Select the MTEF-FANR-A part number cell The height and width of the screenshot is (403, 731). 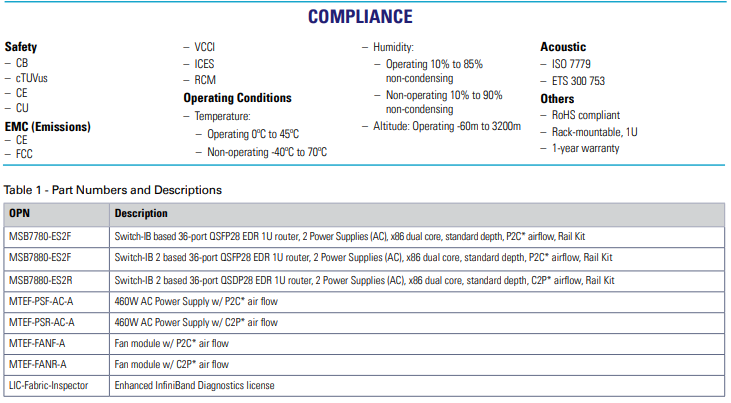[38, 365]
